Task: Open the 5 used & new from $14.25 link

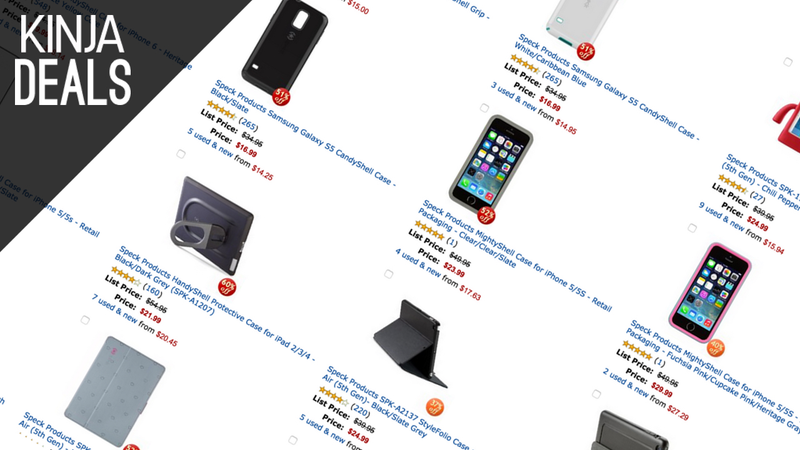Action: pos(230,154)
